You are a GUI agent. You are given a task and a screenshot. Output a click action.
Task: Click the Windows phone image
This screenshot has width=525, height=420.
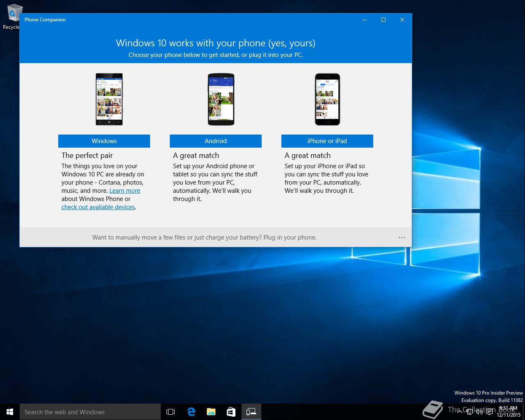tap(109, 99)
